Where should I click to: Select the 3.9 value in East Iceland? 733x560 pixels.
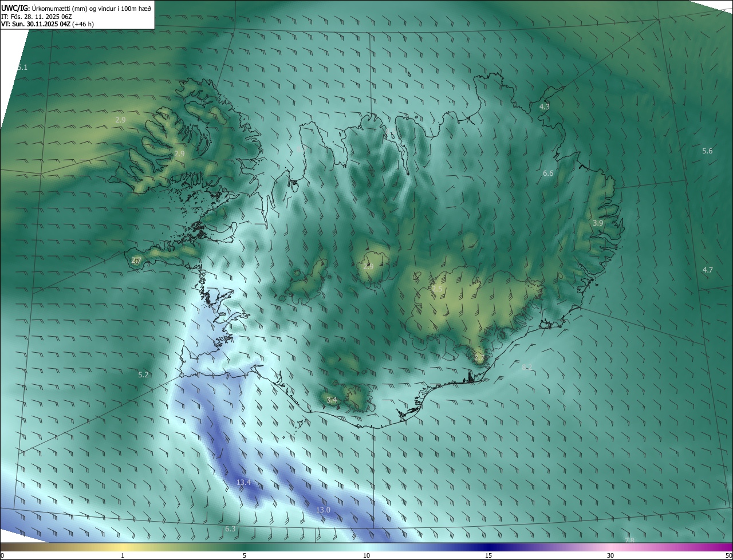[598, 223]
